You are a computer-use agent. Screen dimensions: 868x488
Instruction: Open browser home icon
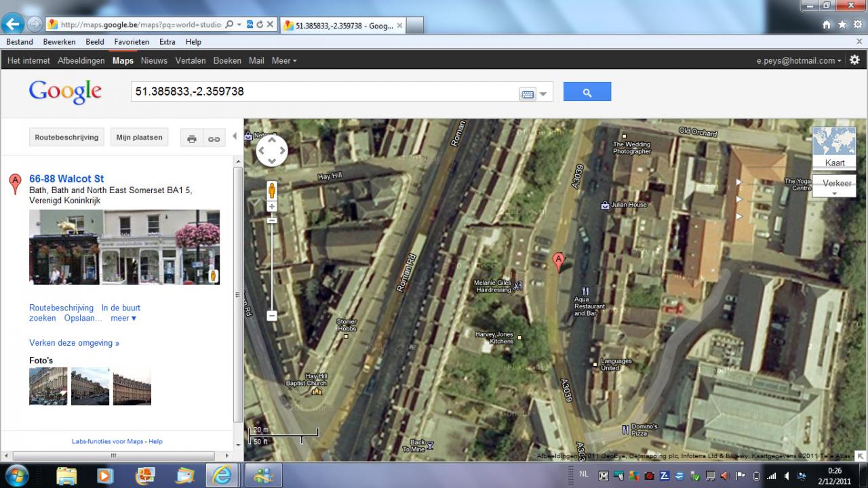coord(827,24)
